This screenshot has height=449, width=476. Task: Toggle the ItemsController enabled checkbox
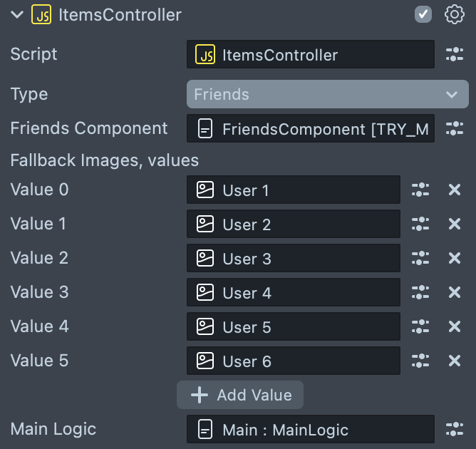(423, 14)
